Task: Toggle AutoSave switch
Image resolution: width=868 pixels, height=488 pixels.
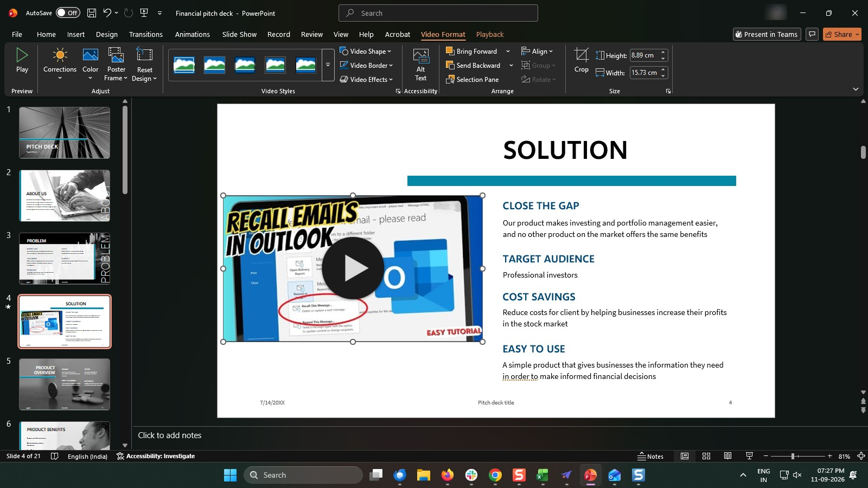Action: [x=68, y=13]
